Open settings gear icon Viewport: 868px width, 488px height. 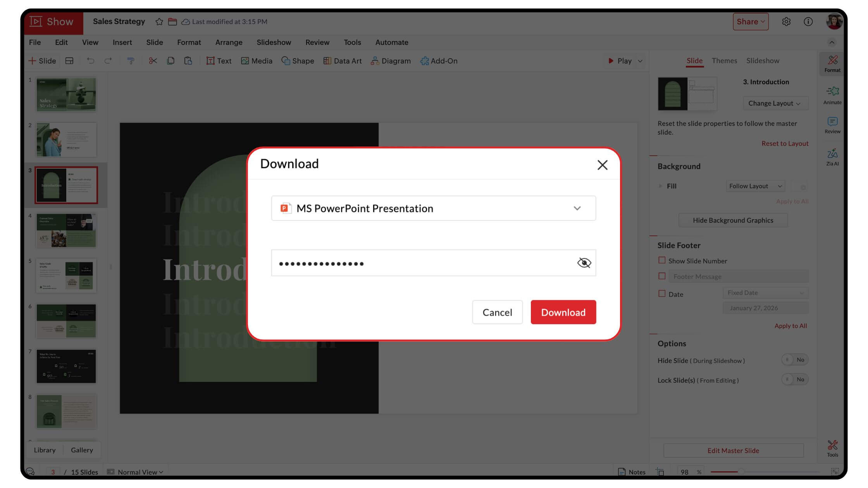tap(786, 22)
